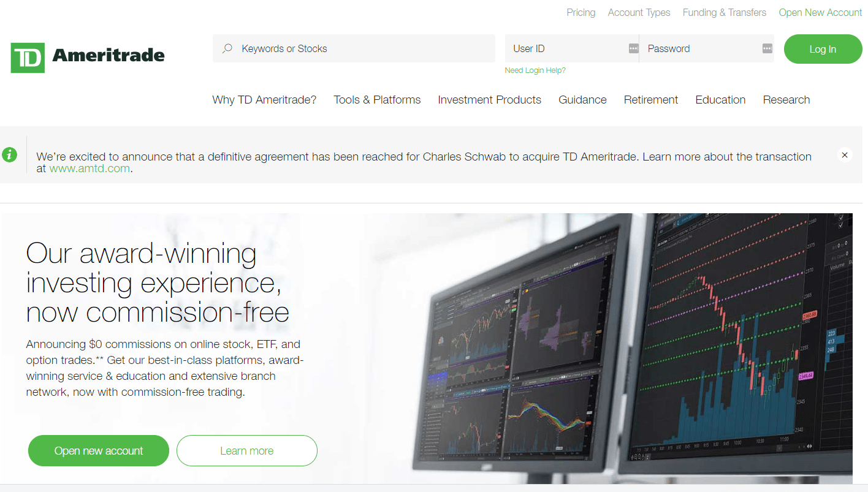
Task: Open the Retirement menu
Action: 650,100
